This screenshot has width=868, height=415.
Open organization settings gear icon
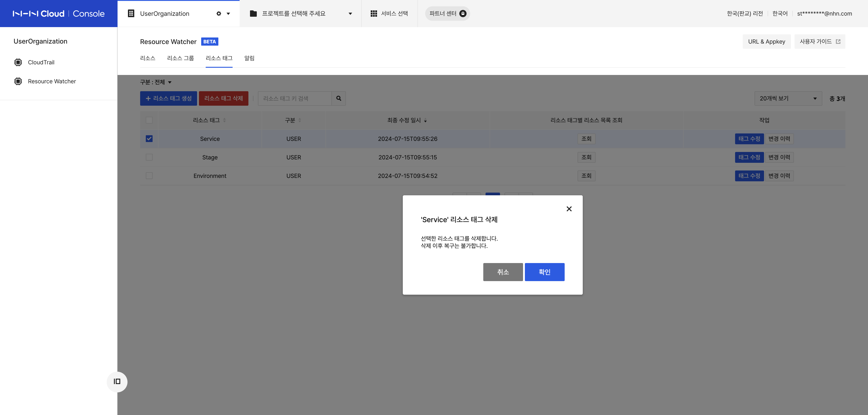pyautogui.click(x=219, y=14)
